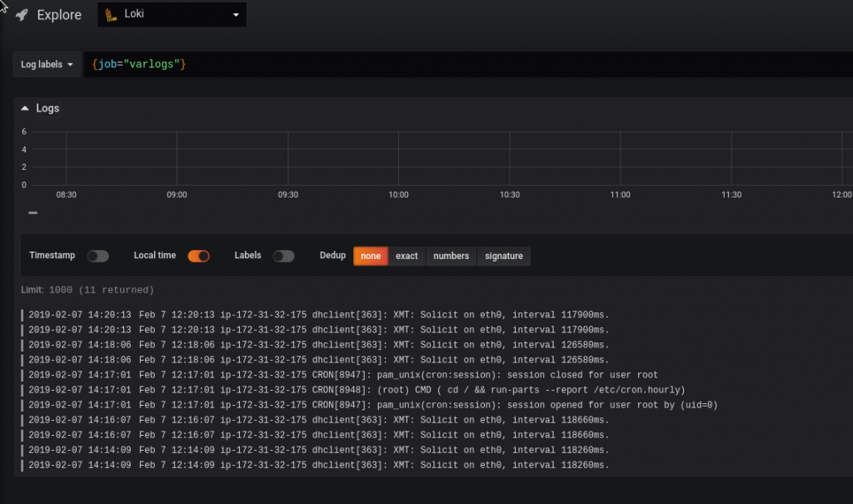Open the Log labels dropdown
853x504 pixels.
point(46,63)
